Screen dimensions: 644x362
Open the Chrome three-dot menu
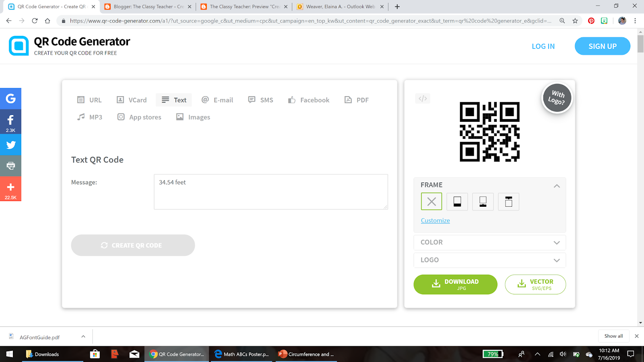point(635,21)
